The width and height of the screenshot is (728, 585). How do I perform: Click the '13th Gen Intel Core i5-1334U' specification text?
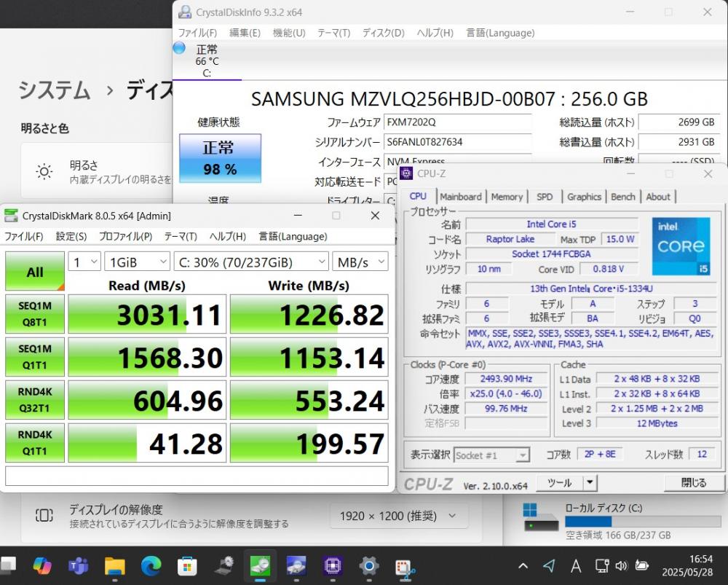[x=591, y=288]
